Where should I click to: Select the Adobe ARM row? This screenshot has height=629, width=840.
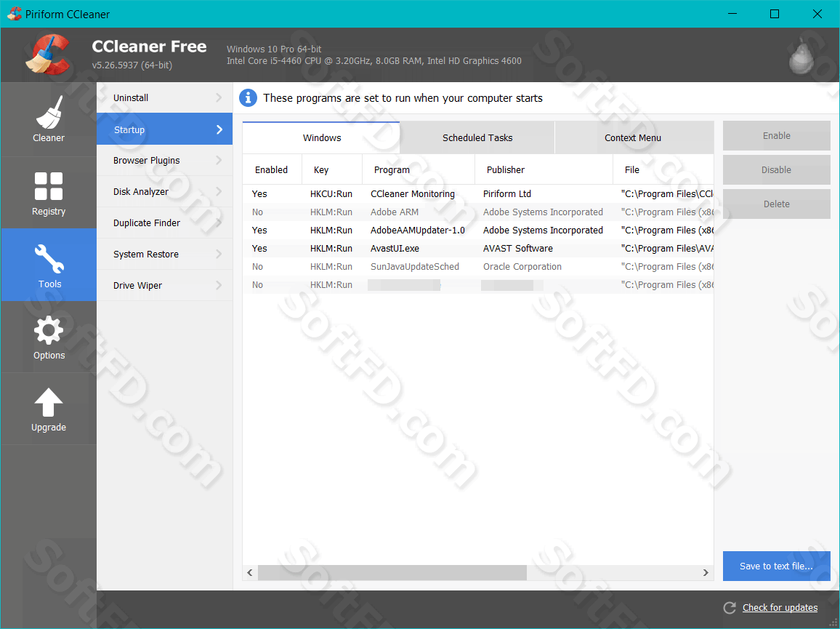click(x=478, y=212)
